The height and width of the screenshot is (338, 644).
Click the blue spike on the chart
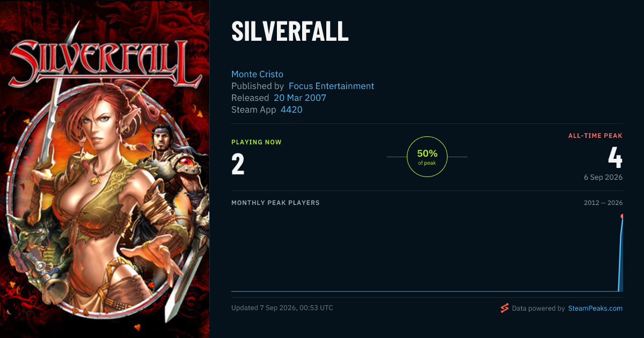click(x=621, y=255)
